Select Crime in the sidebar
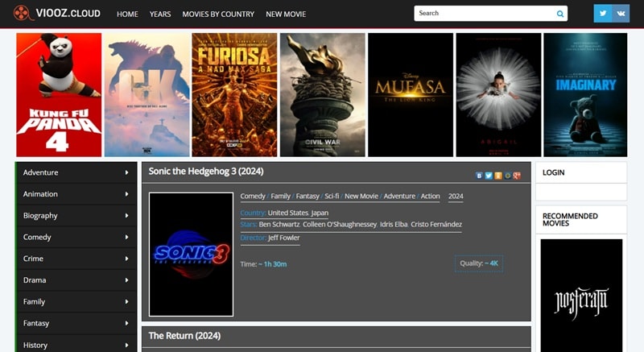This screenshot has height=352, width=644. click(x=33, y=259)
